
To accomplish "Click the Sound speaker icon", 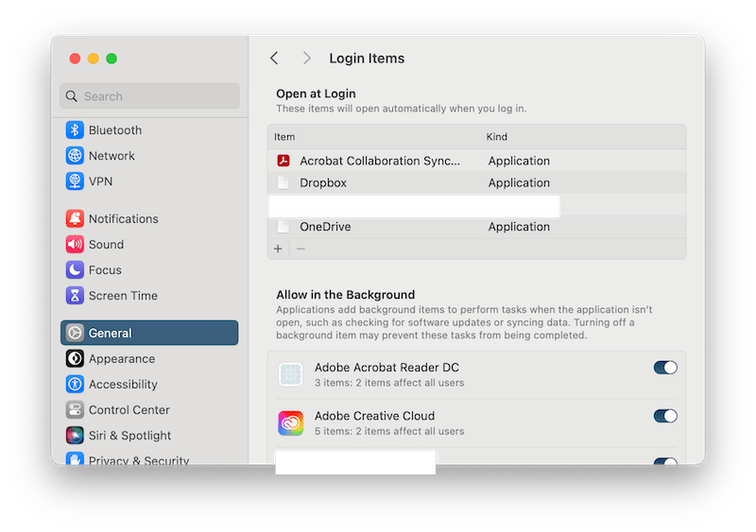I will tap(75, 244).
